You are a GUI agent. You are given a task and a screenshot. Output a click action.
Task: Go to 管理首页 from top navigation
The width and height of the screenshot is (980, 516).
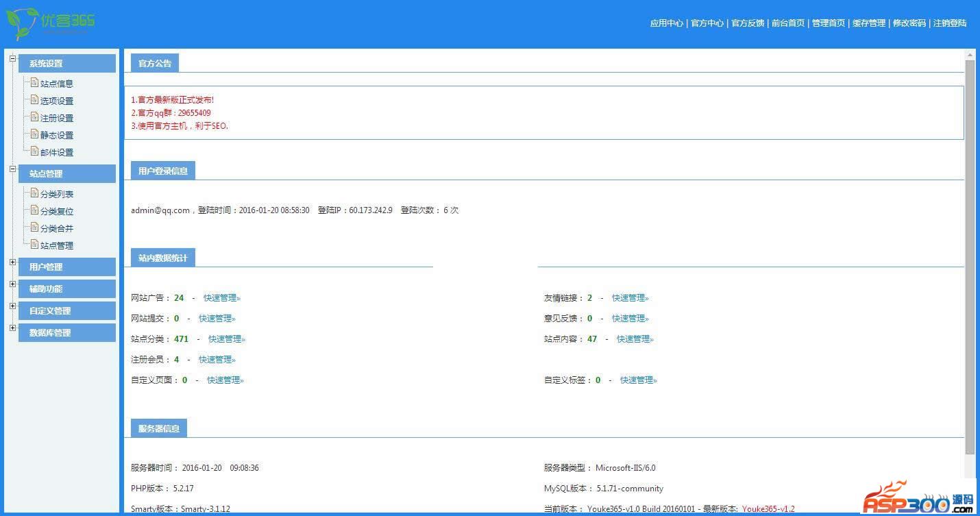[828, 23]
